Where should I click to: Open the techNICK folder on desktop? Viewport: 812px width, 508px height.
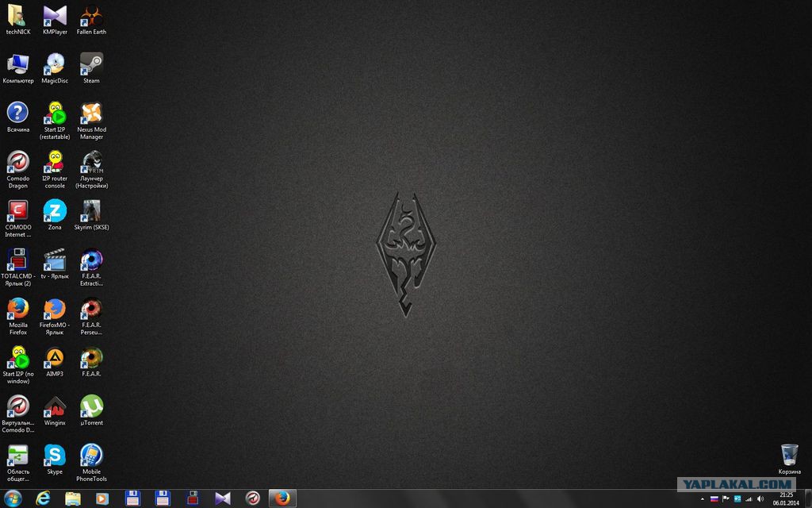pyautogui.click(x=18, y=20)
